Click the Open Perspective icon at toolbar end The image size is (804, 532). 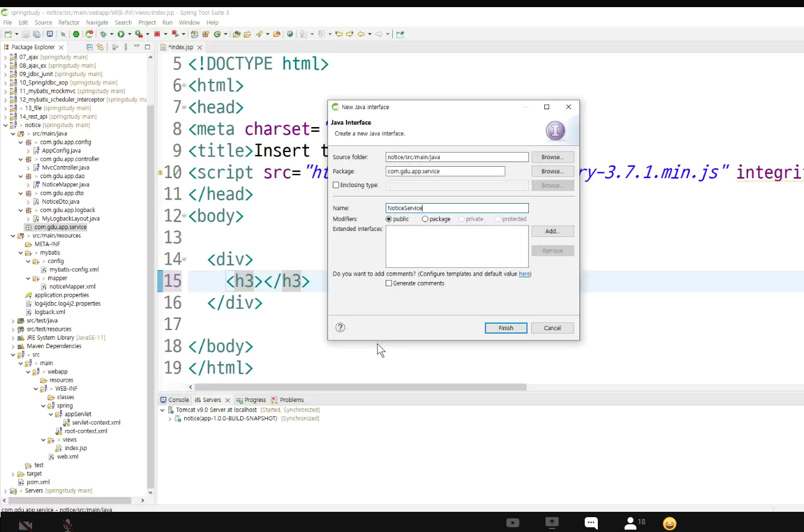pos(400,34)
